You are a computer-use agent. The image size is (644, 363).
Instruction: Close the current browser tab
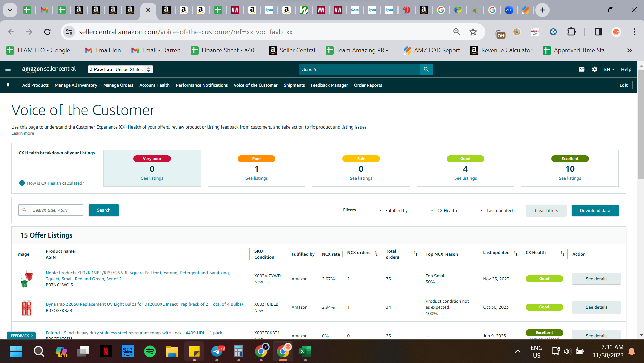[148, 10]
